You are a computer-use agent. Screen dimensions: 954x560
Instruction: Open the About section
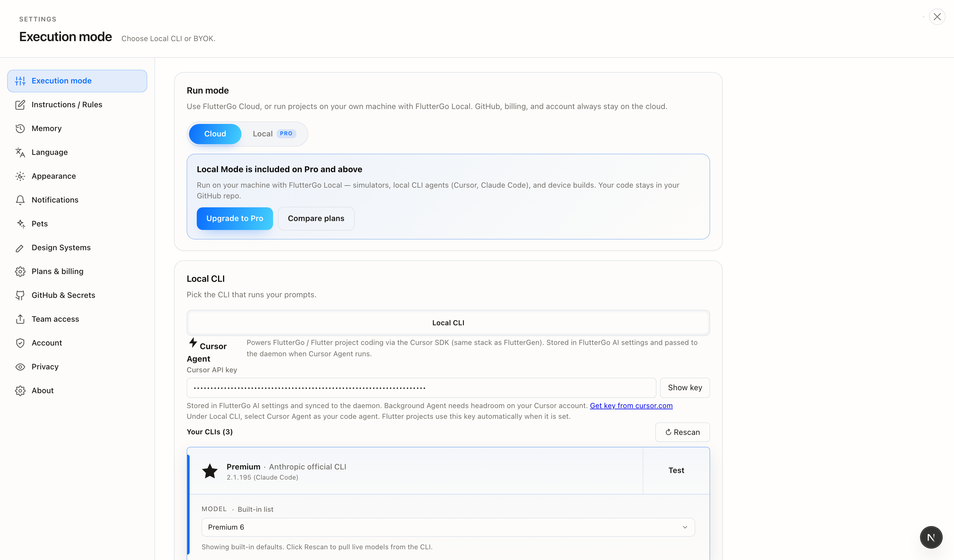pyautogui.click(x=77, y=391)
